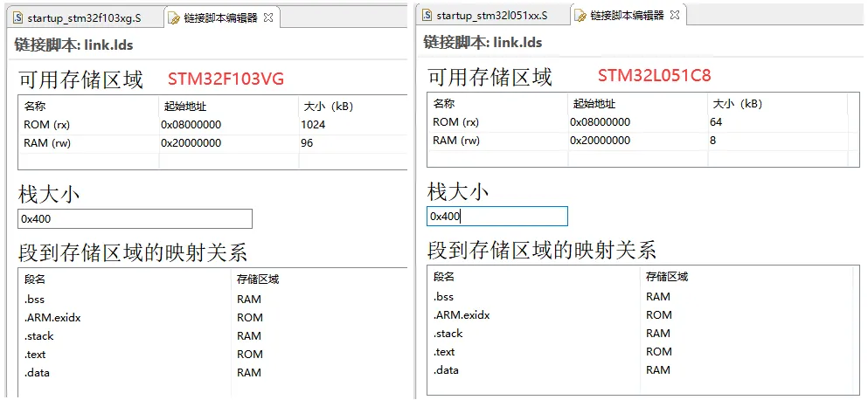This screenshot has width=868, height=400.
Task: Click 0x08000000 address in STM32L051C8 table
Action: [600, 122]
